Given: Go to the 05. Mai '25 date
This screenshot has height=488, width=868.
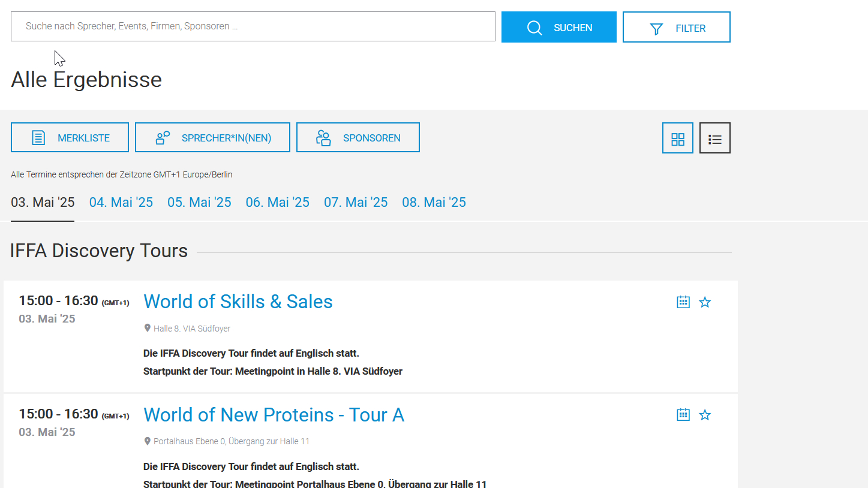Looking at the screenshot, I should click(x=199, y=203).
